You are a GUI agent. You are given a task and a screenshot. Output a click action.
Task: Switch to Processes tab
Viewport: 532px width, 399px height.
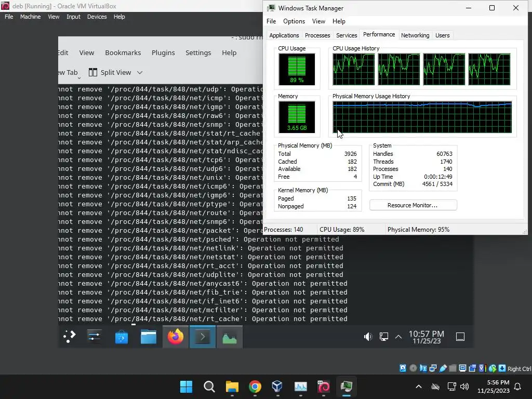coord(317,35)
